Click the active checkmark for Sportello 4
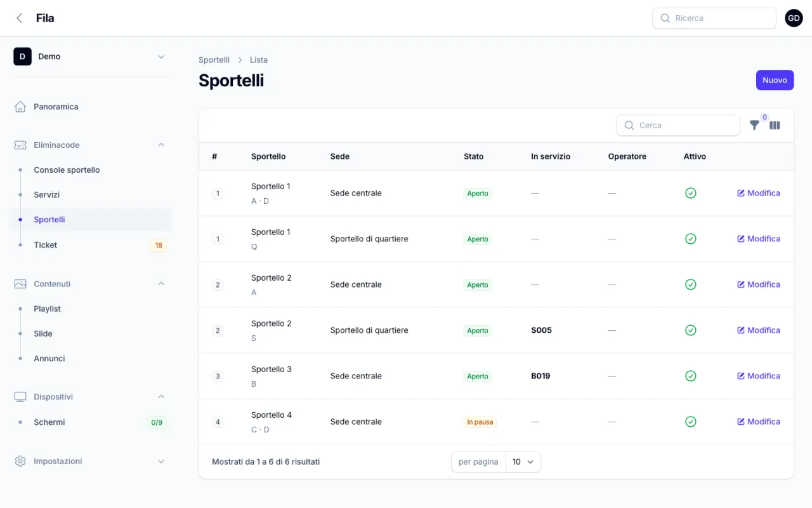This screenshot has width=812, height=508. click(x=691, y=422)
